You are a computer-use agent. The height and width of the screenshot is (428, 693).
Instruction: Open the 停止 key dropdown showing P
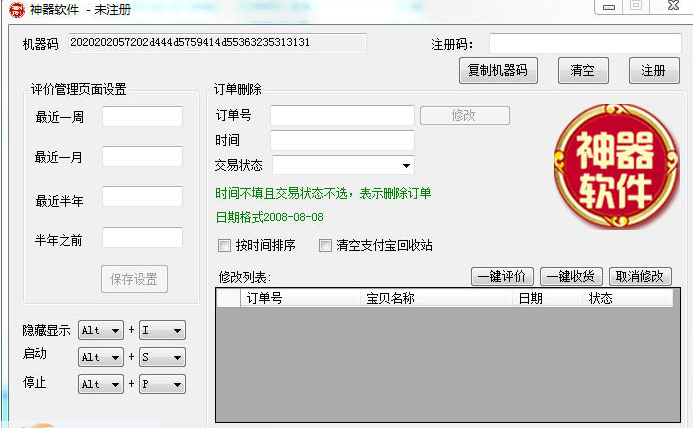162,384
